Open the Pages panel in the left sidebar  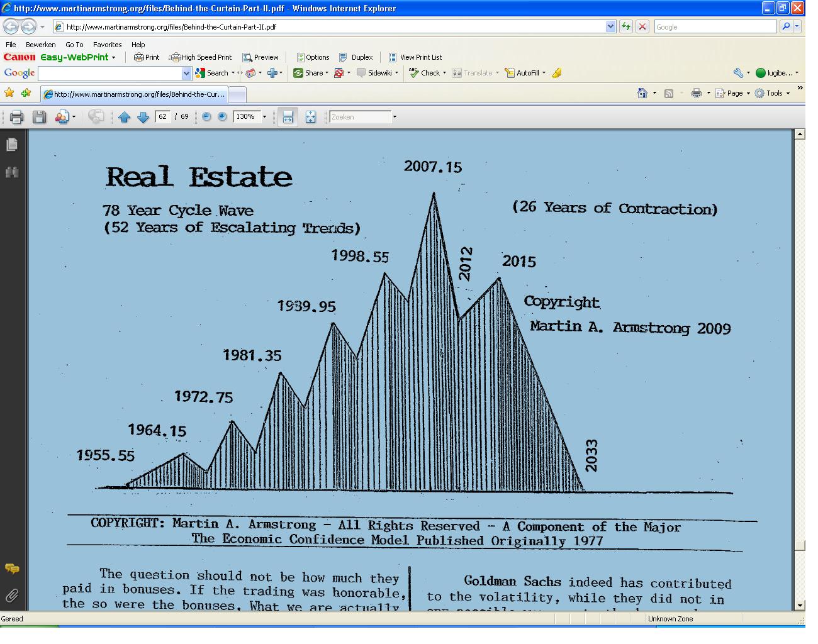click(x=12, y=145)
